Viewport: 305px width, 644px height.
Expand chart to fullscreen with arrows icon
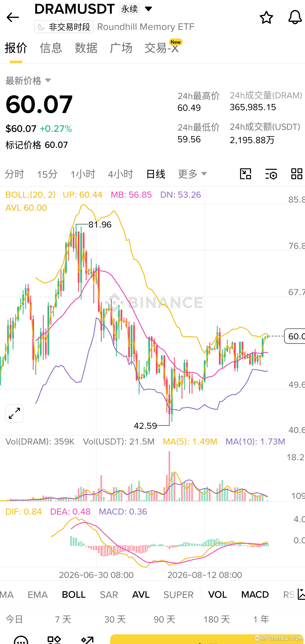(x=14, y=413)
